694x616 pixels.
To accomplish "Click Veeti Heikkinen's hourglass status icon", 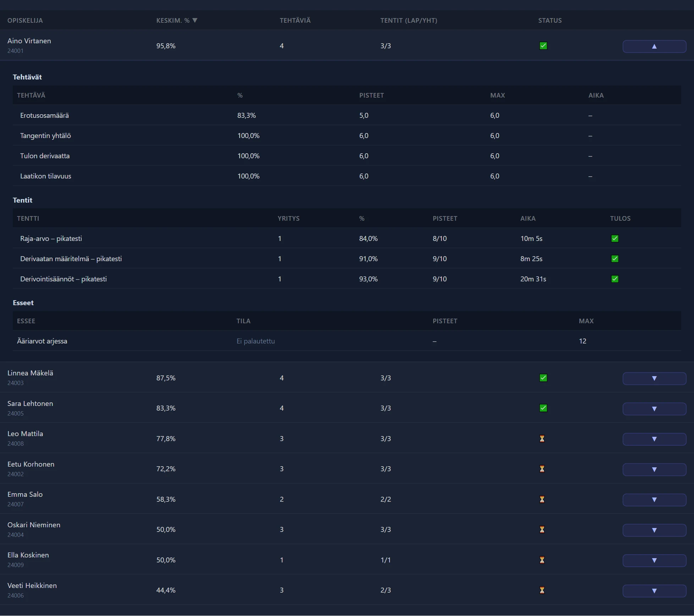I will 542,590.
